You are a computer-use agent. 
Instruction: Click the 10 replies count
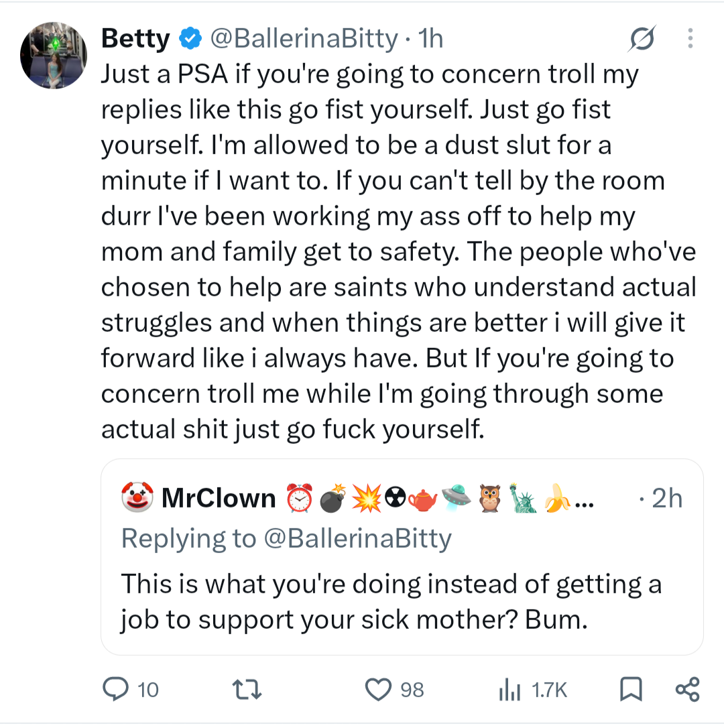point(148,690)
